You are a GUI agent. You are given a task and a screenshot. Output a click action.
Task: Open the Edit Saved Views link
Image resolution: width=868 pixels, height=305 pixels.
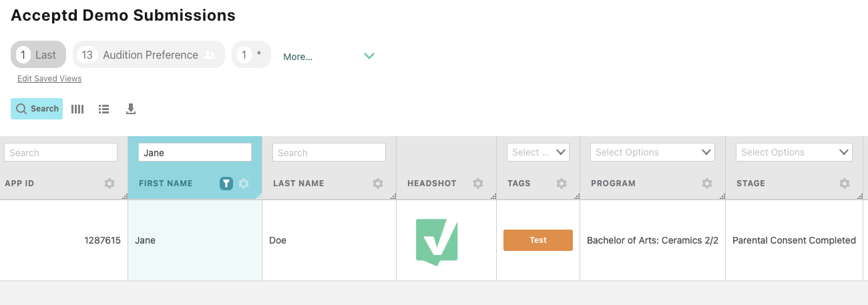[49, 79]
